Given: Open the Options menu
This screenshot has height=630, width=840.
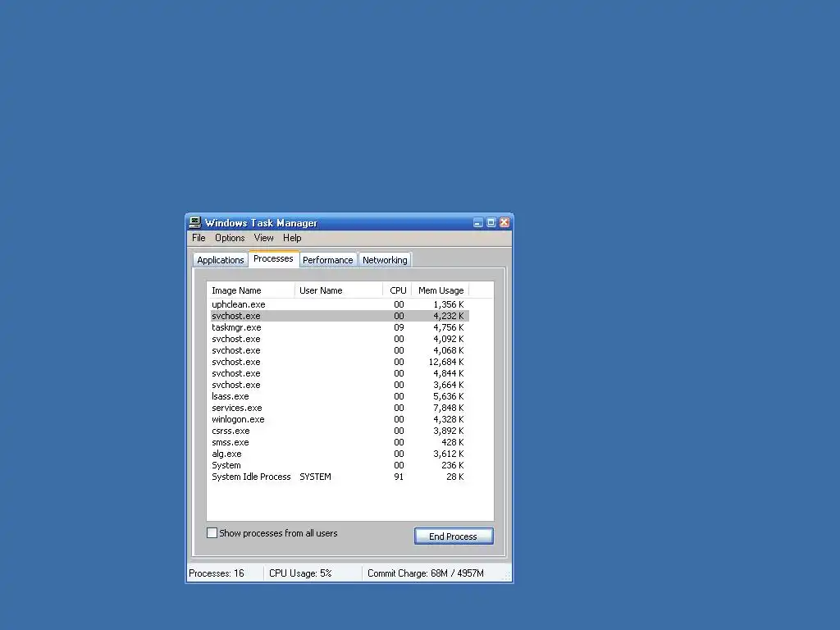Looking at the screenshot, I should tap(230, 238).
